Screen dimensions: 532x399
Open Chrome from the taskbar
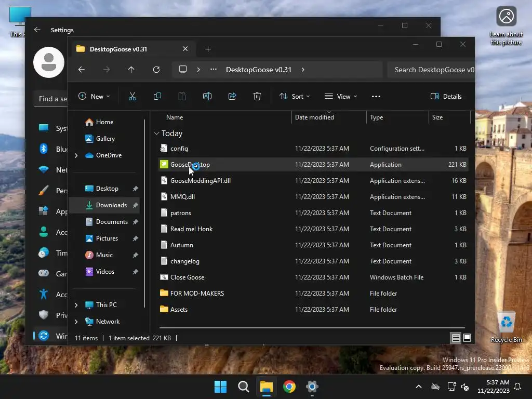click(289, 387)
